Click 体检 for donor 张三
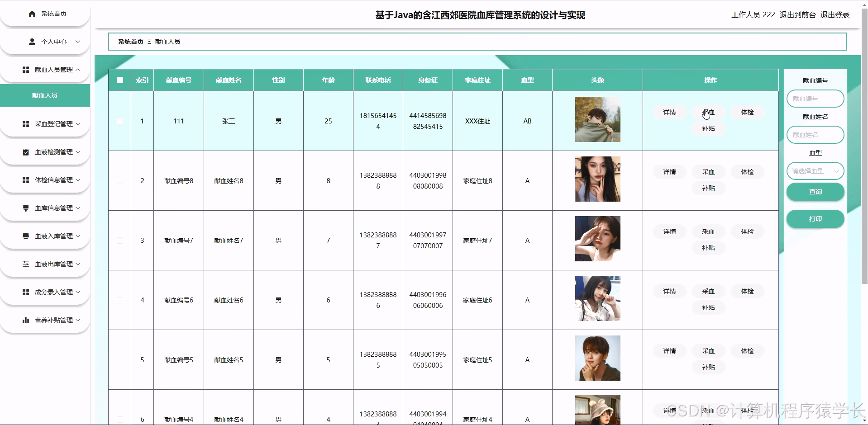868x425 pixels. coord(747,112)
